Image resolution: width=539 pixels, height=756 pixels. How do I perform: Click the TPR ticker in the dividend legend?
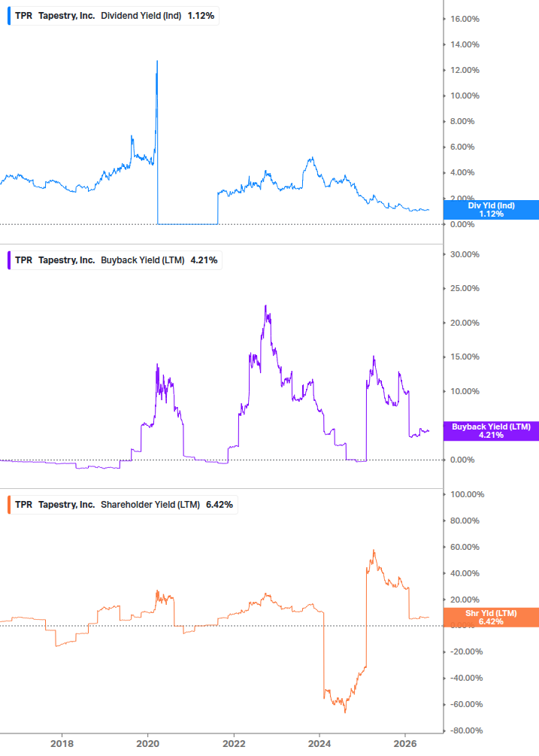tap(23, 16)
